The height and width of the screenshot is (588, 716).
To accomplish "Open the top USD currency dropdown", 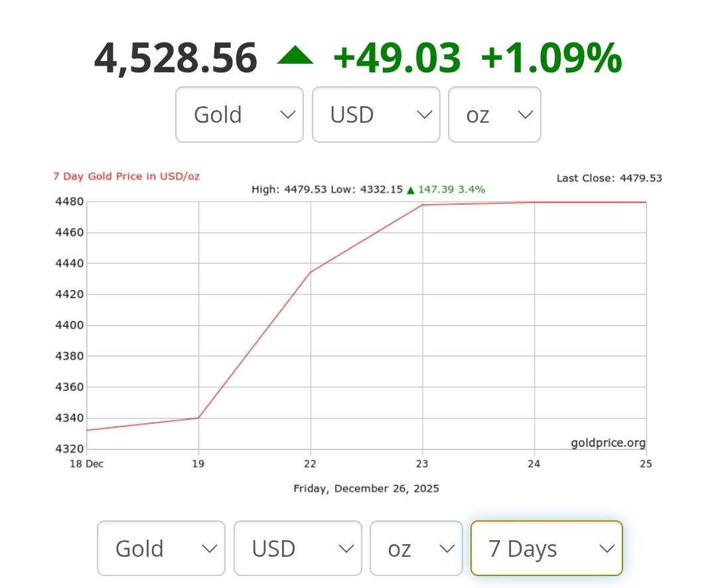I will pos(376,114).
